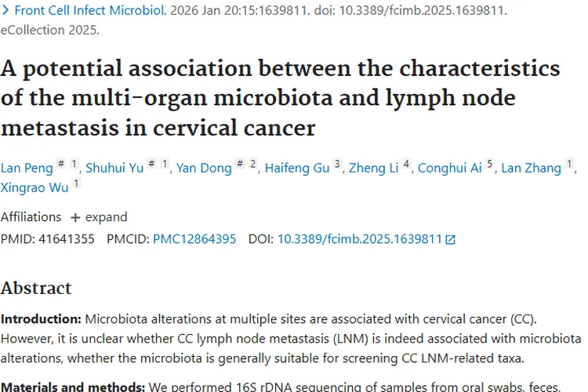Click affiliation superscript 4 beside Zheng Li
This screenshot has width=588, height=392.
406,164
